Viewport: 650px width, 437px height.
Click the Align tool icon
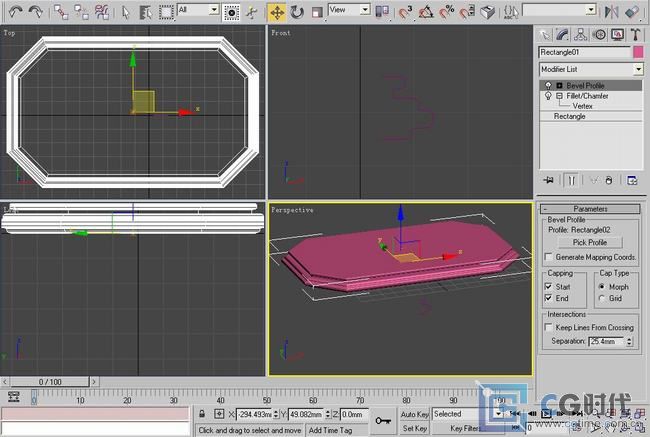(x=632, y=12)
